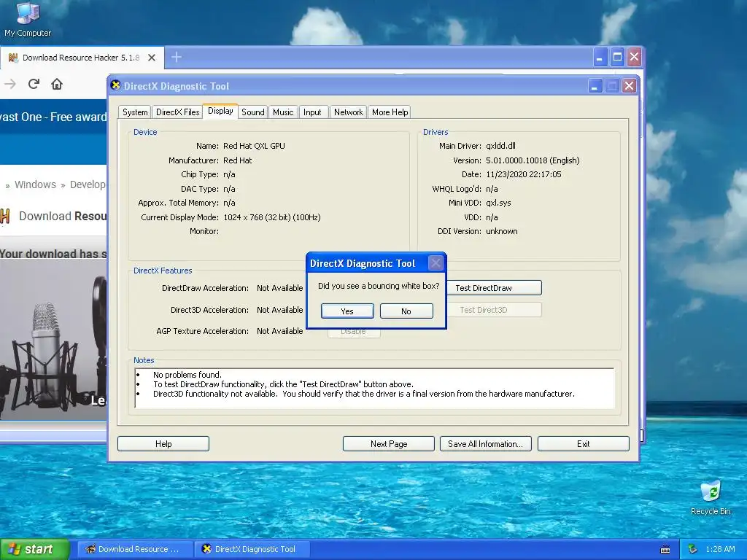Click the driver version 5.01.0000.10018 text
This screenshot has width=747, height=560.
pos(533,160)
